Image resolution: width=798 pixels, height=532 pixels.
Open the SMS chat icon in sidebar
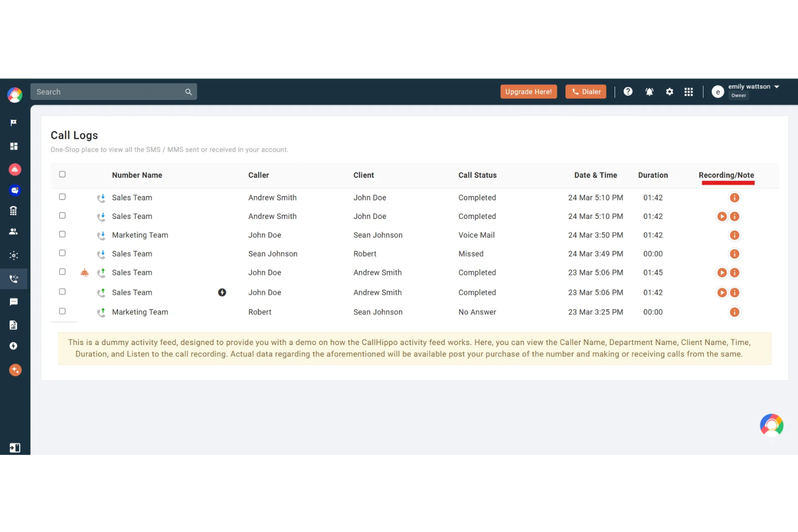point(15,301)
